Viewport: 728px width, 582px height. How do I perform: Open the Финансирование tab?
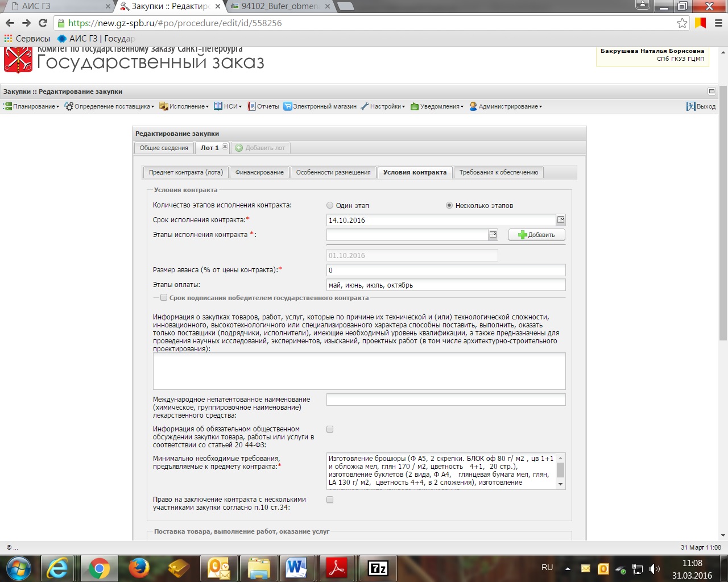[259, 172]
